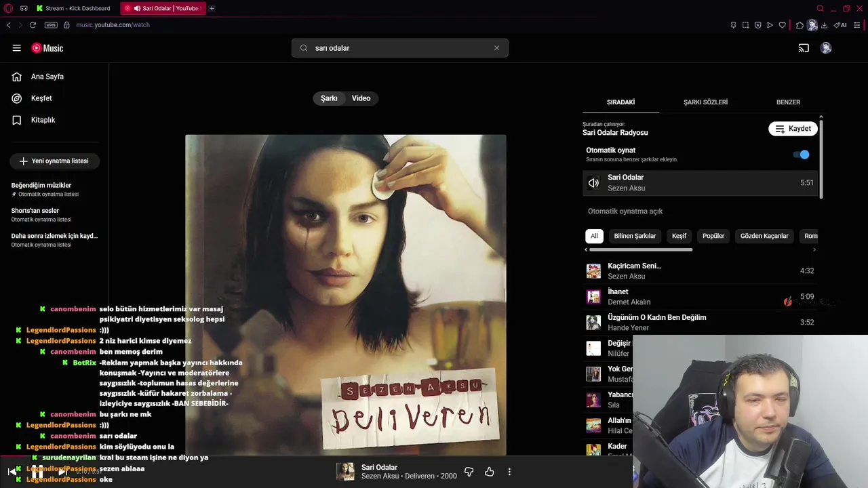The height and width of the screenshot is (488, 868).
Task: Play Üzgünüm O Kadın Ben Değilim
Action: click(x=700, y=323)
